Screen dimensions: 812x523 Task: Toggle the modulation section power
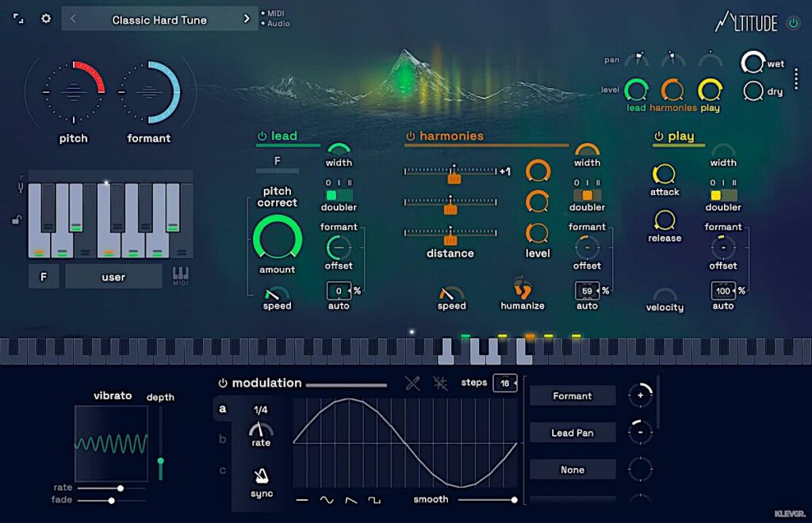click(x=223, y=383)
